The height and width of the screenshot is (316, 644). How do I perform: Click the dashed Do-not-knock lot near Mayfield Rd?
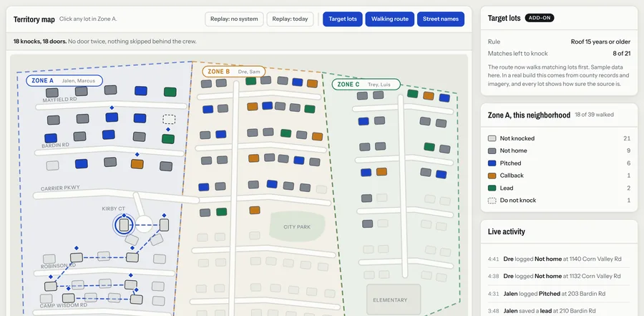[169, 120]
